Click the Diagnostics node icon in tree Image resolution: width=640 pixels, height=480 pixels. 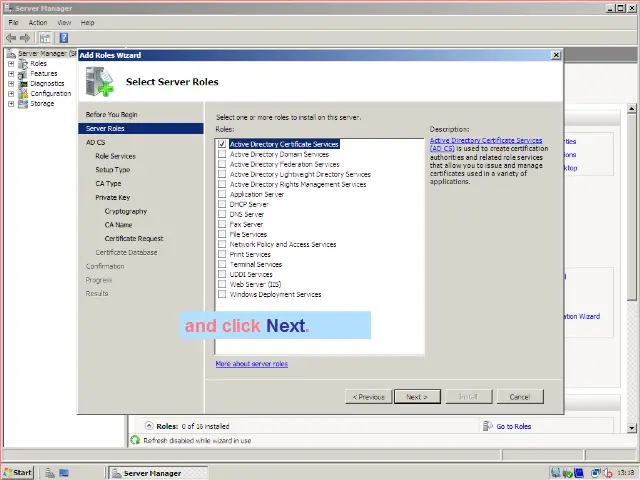pos(23,84)
